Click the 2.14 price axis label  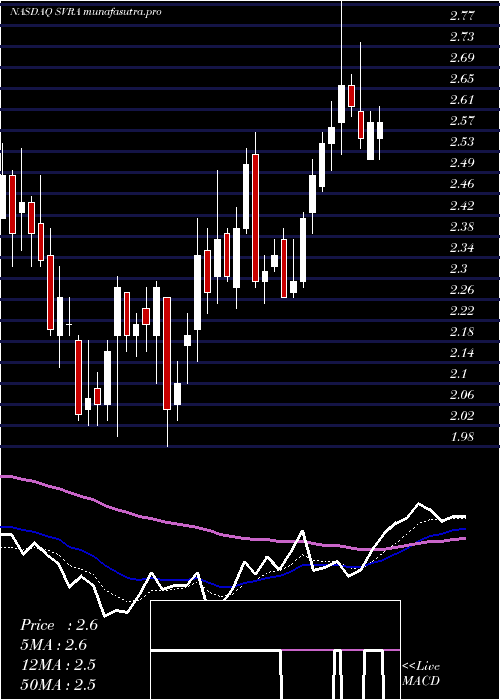[x=462, y=353]
